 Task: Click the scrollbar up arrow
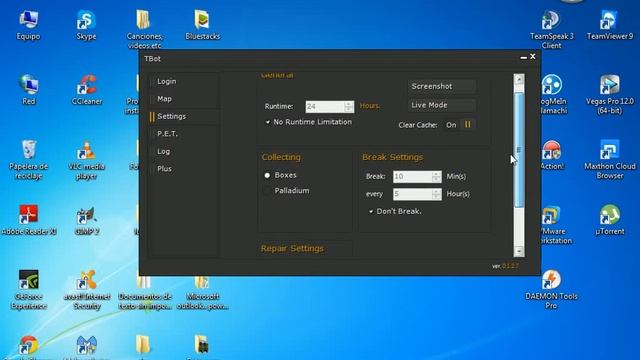519,79
